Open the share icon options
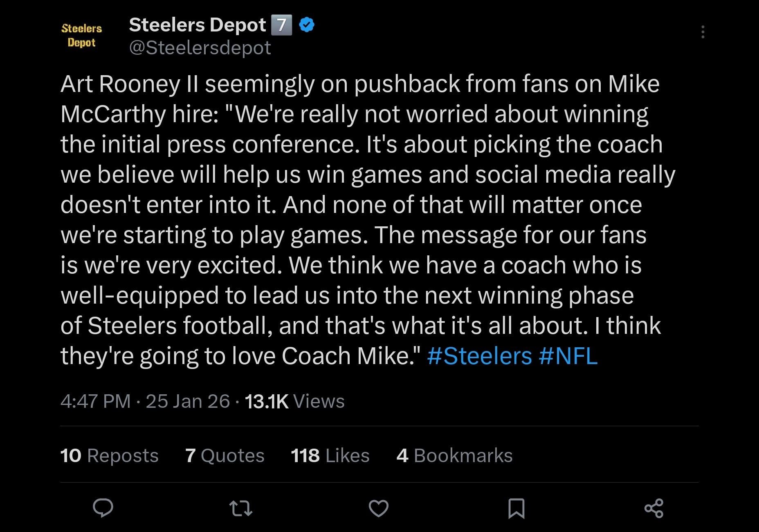This screenshot has height=532, width=759. tap(653, 508)
